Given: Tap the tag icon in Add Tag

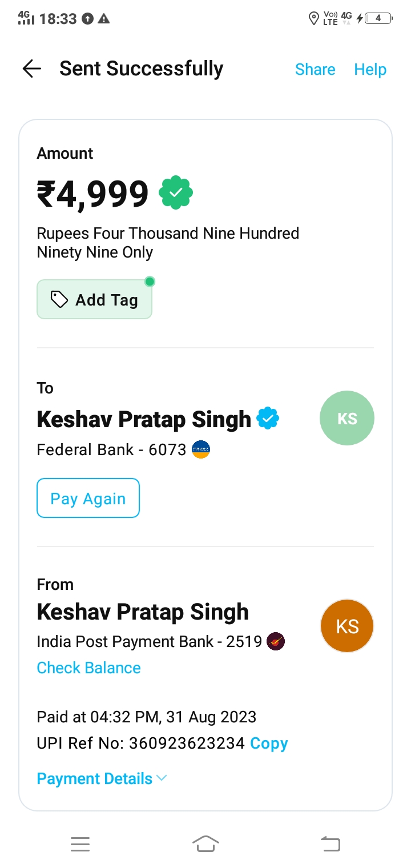Looking at the screenshot, I should pyautogui.click(x=59, y=299).
